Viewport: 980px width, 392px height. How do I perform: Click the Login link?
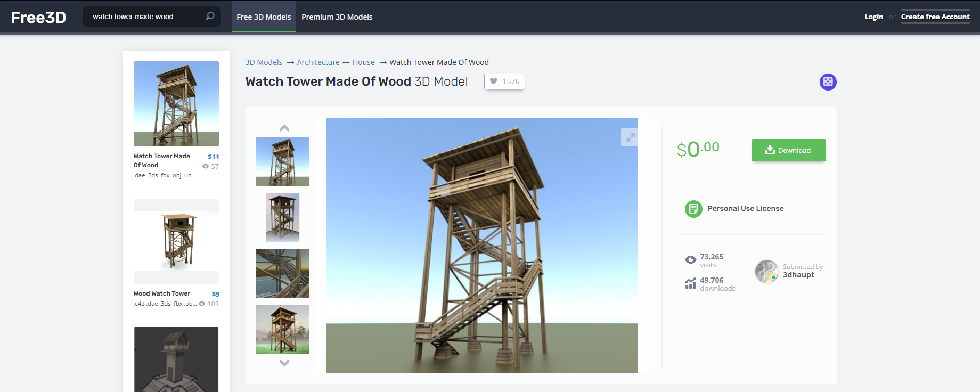tap(873, 17)
